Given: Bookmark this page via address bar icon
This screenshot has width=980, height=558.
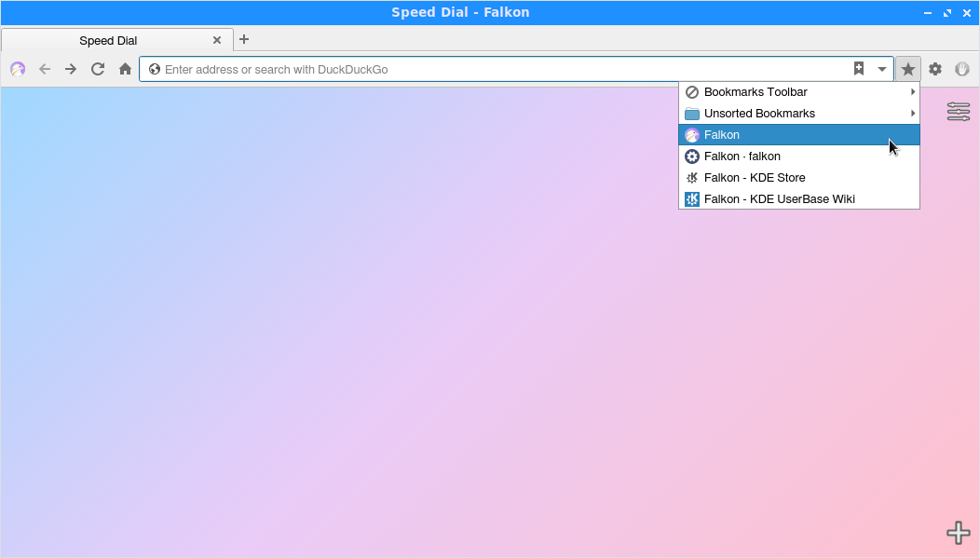Looking at the screenshot, I should coord(859,69).
